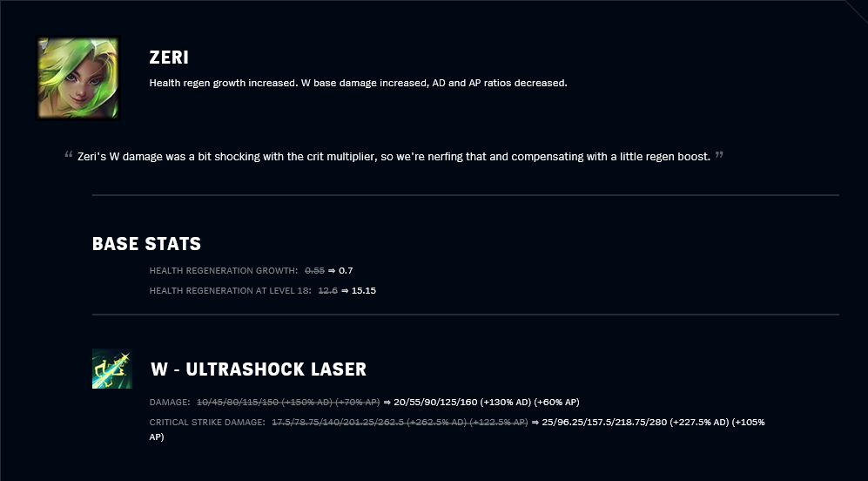
Task: Click the closing quote mark icon
Action: tap(719, 155)
